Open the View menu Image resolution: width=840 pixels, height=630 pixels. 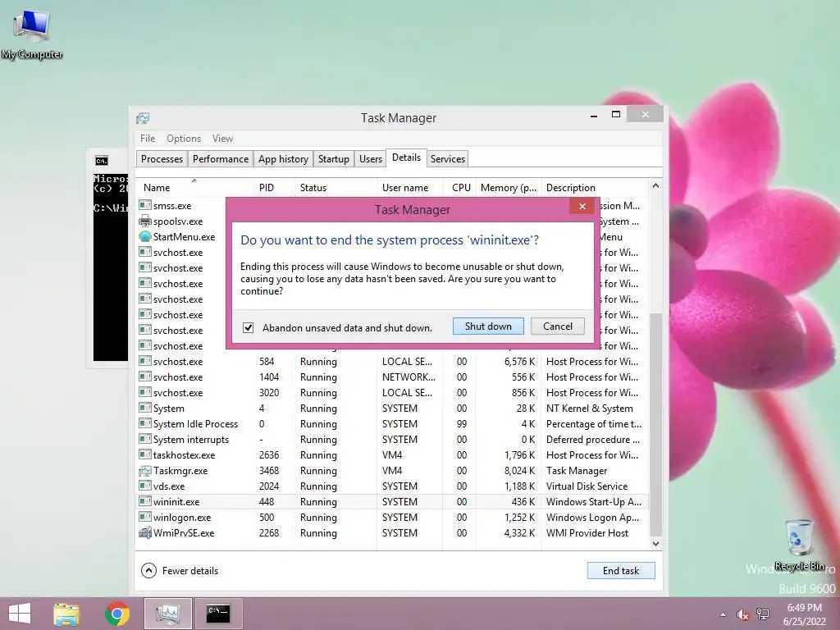point(222,138)
